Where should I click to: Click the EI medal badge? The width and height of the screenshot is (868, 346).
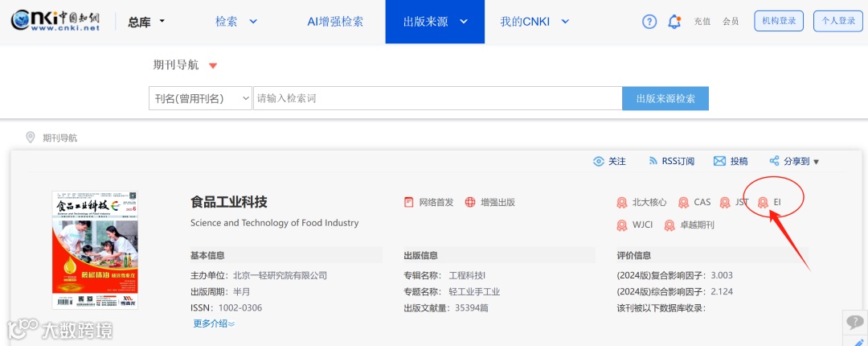coord(763,203)
